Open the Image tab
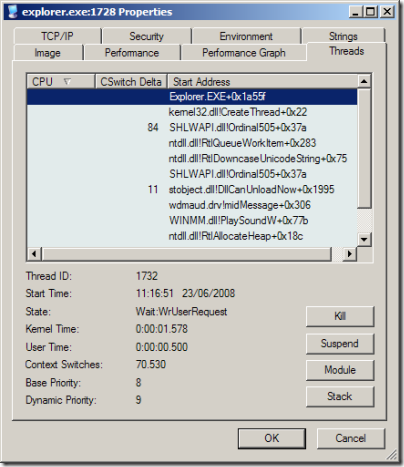 point(48,53)
